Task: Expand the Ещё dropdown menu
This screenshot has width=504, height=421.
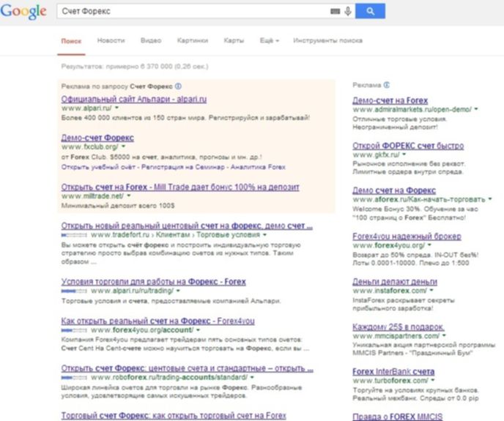Action: (269, 41)
